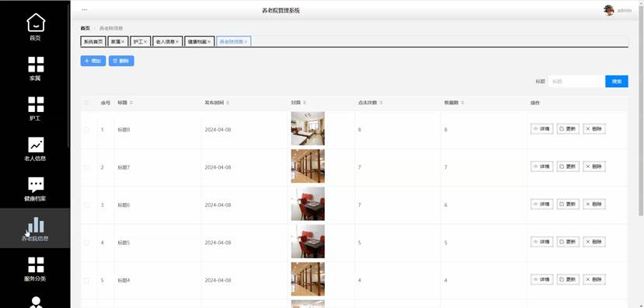Open the cover thumbnail of row 标题7
The image size is (644, 308).
click(308, 166)
